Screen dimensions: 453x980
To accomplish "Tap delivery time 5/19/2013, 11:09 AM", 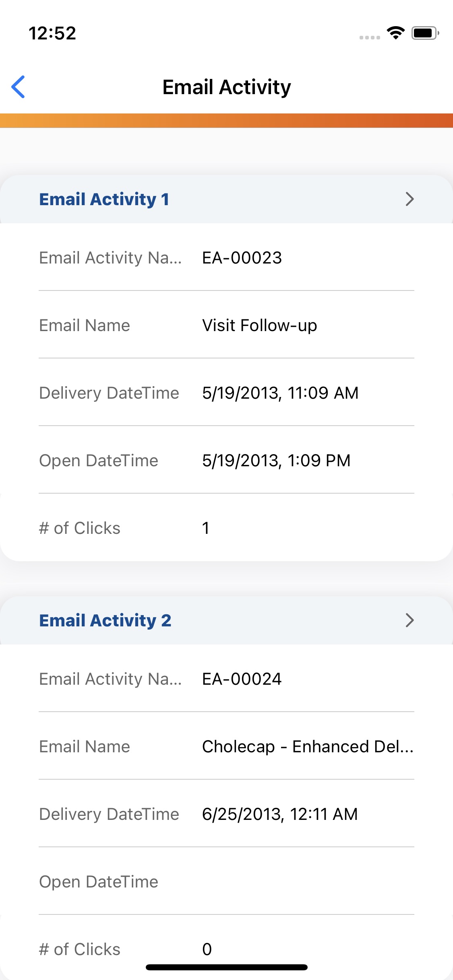I will [x=280, y=393].
